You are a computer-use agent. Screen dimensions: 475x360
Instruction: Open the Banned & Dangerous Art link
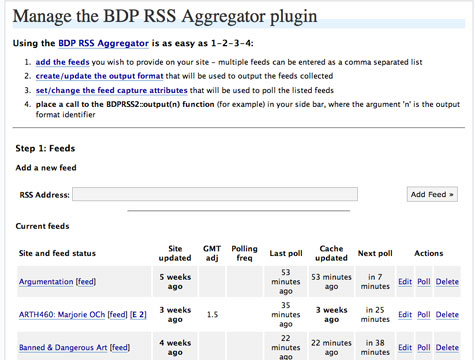pos(63,348)
